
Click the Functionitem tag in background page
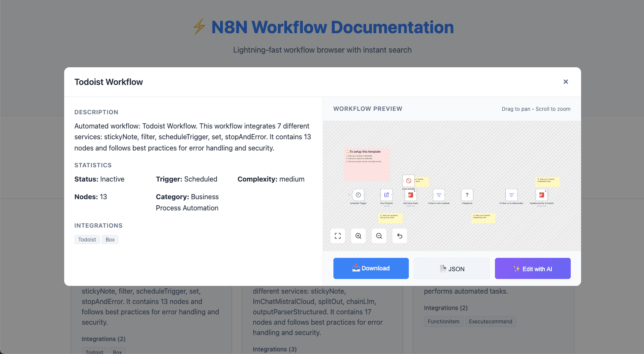coord(444,322)
